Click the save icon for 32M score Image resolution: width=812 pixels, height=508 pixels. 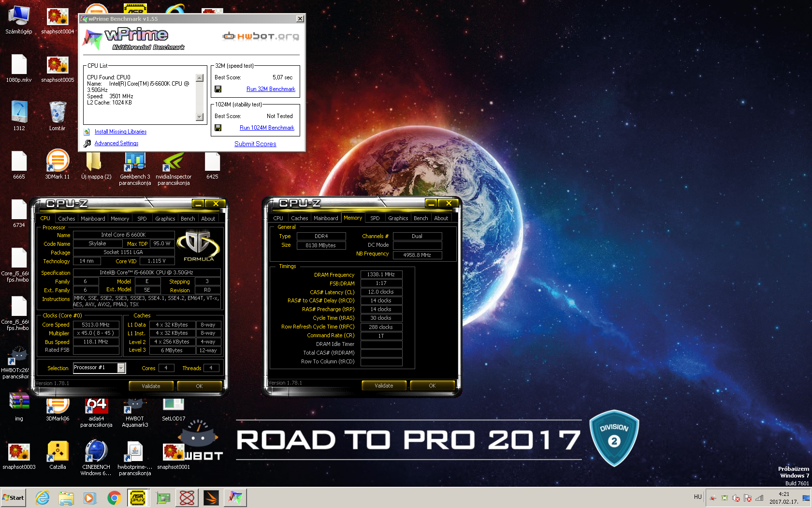[218, 89]
